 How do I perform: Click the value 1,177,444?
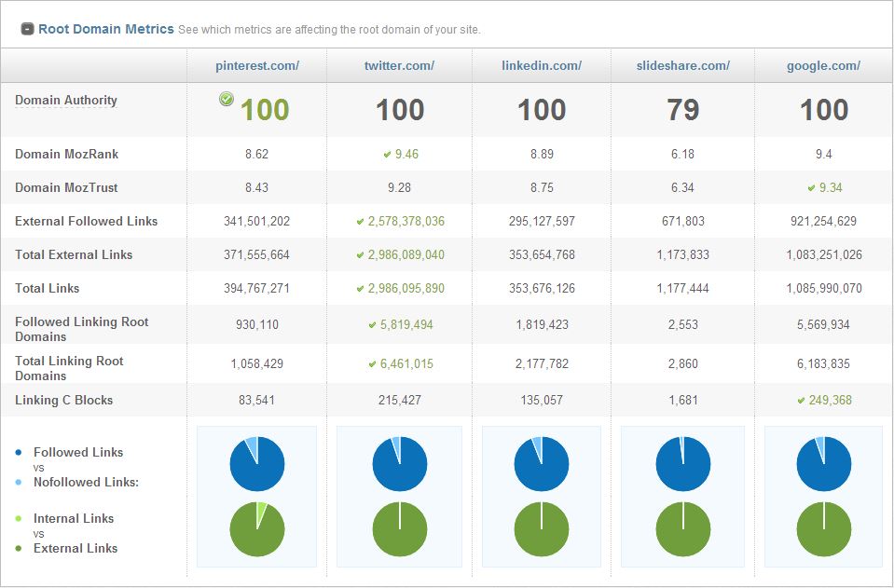[683, 289]
